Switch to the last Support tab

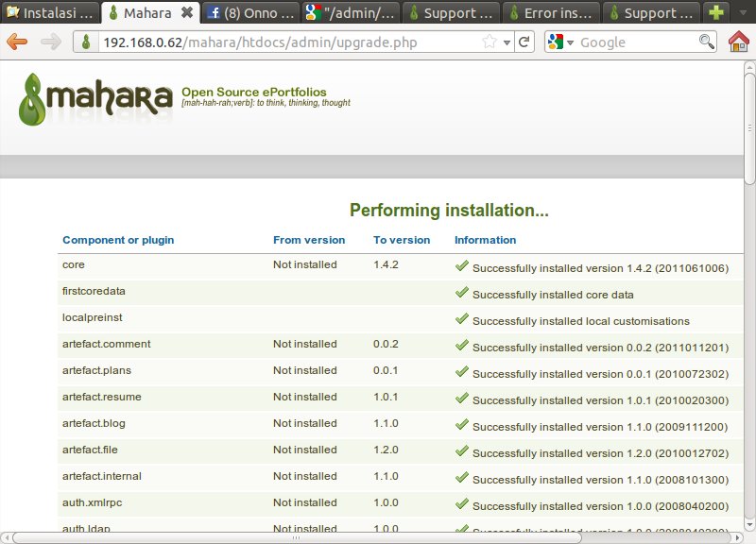click(651, 12)
